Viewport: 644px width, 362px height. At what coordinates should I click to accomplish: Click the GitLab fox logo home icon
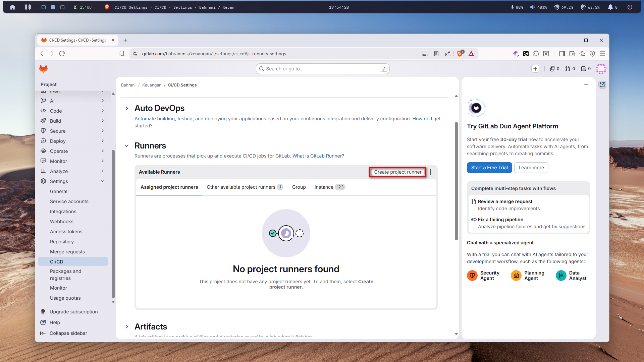point(44,69)
